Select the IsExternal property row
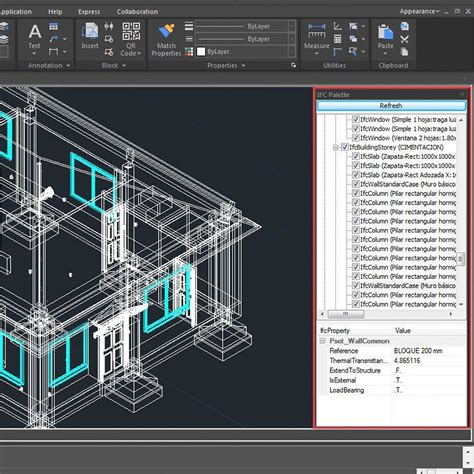474x474 pixels. (392, 380)
